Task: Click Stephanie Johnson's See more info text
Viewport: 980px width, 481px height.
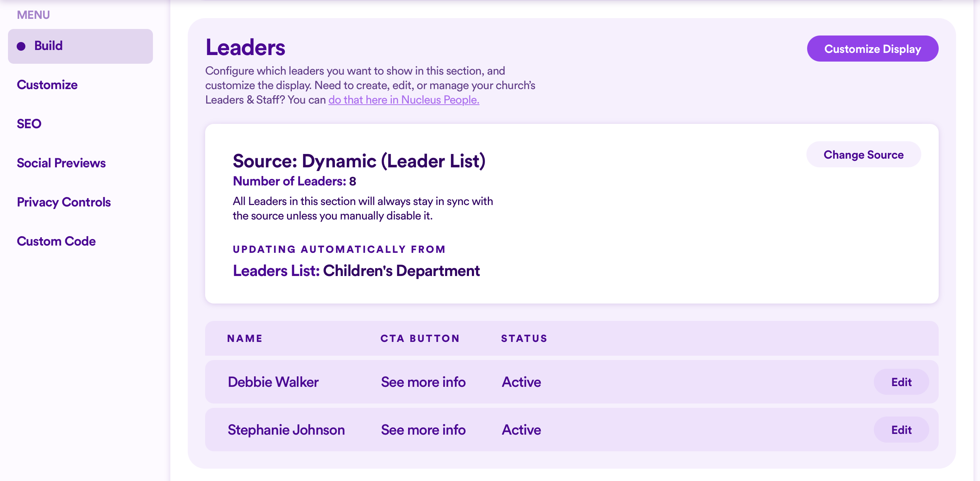Action: point(423,430)
